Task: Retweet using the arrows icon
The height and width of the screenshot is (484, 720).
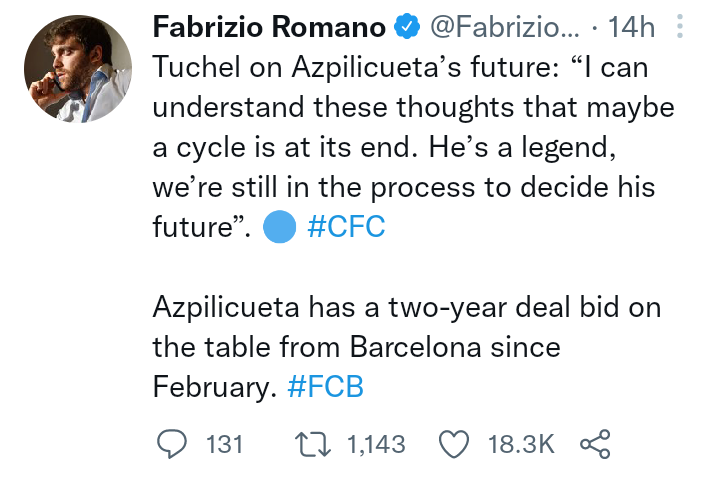Action: tap(313, 445)
